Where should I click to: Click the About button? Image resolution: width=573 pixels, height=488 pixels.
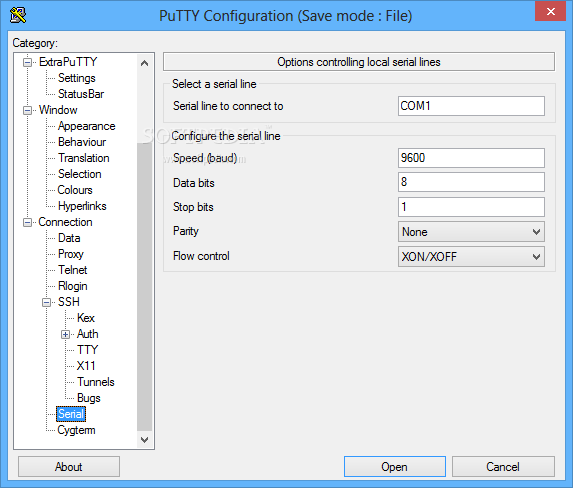(69, 467)
